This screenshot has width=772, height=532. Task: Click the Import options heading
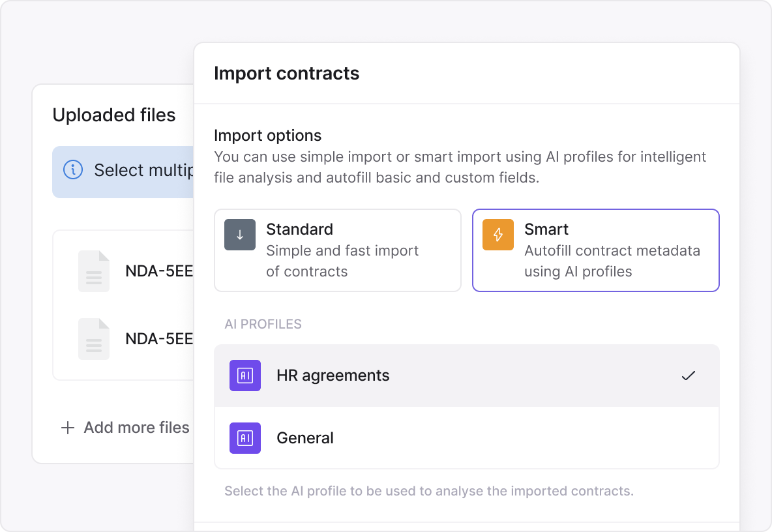[267, 135]
